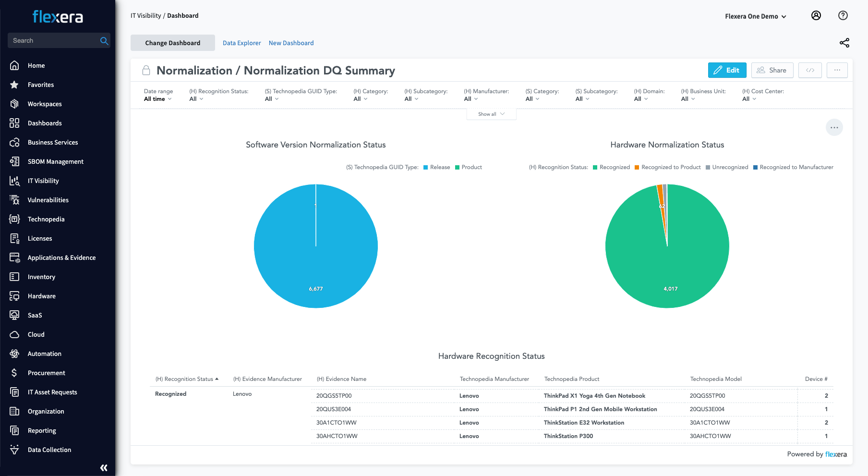Click the dashboard lock icon
Viewport: 868px width, 476px height.
(x=146, y=71)
